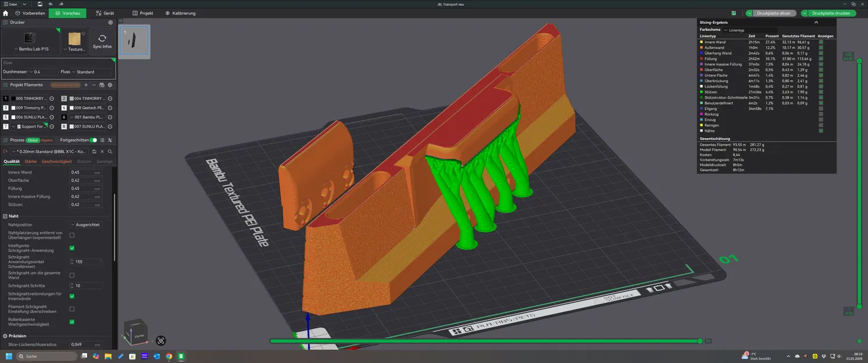
Task: Uncheck Intelligente Schrägnaht-Anwendung
Action: click(72, 248)
